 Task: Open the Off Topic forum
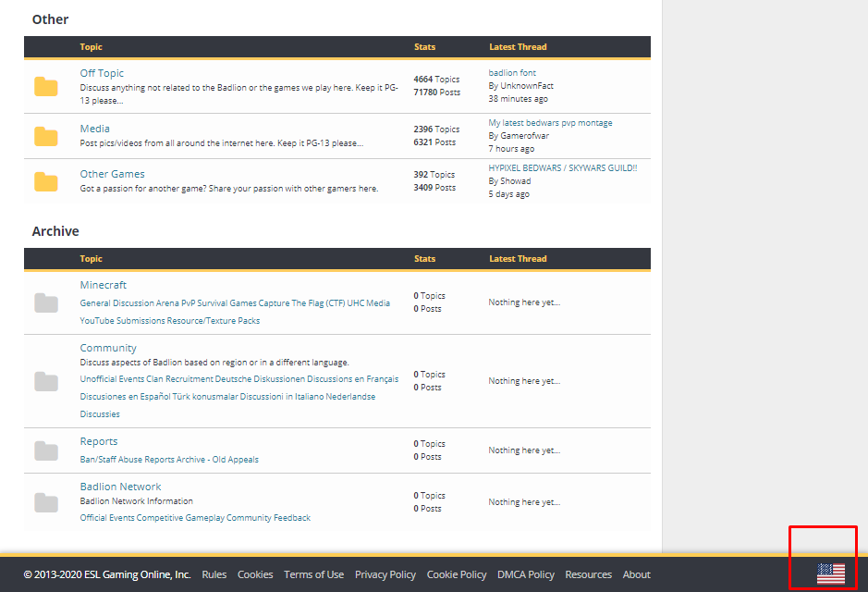pyautogui.click(x=102, y=73)
